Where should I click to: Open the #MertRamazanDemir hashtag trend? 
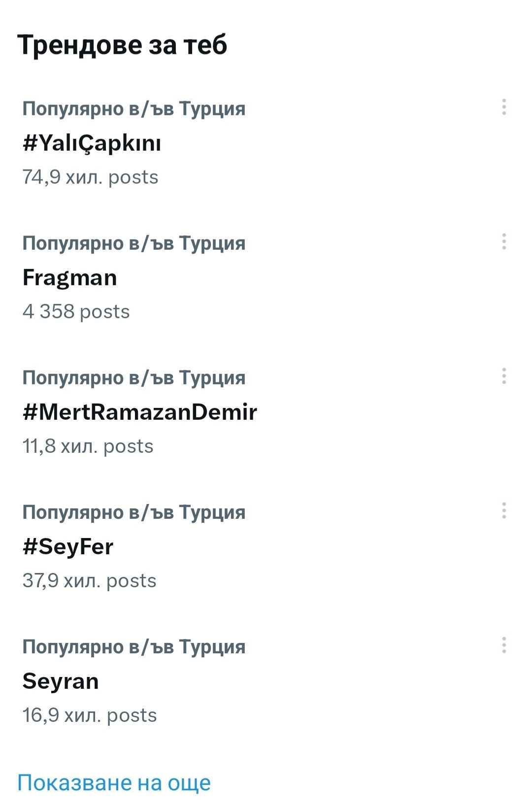[x=140, y=412]
